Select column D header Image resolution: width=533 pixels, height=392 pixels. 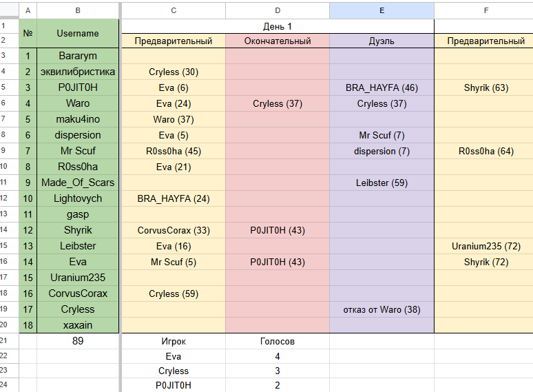pos(278,10)
